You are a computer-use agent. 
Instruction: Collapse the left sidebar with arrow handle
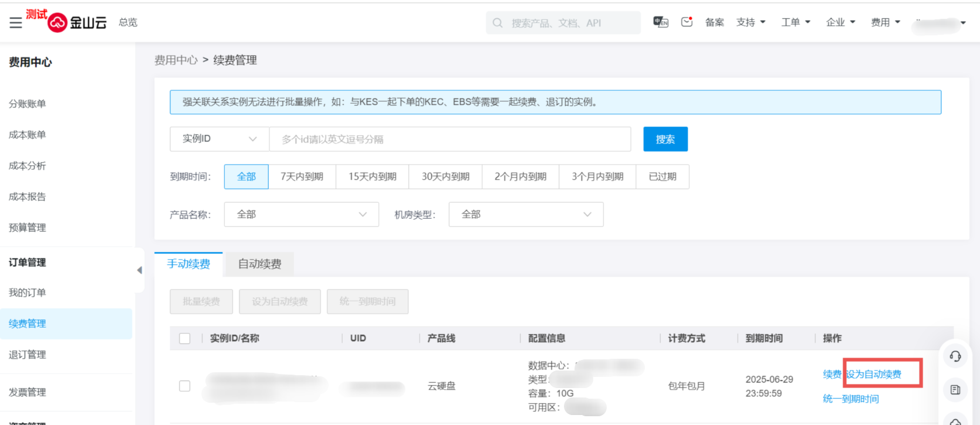point(139,270)
